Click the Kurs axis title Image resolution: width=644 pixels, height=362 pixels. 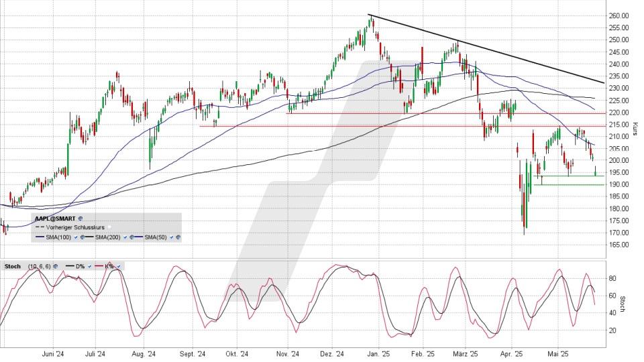[635, 129]
